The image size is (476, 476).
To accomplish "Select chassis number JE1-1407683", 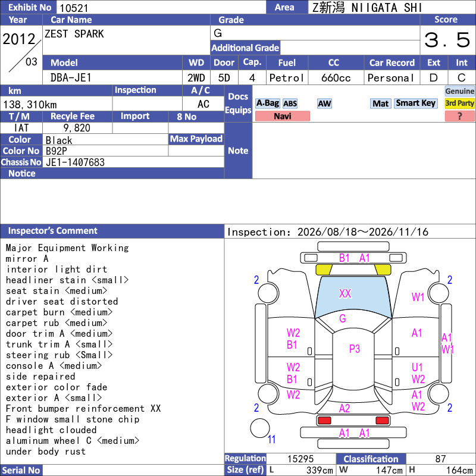I will tap(75, 162).
